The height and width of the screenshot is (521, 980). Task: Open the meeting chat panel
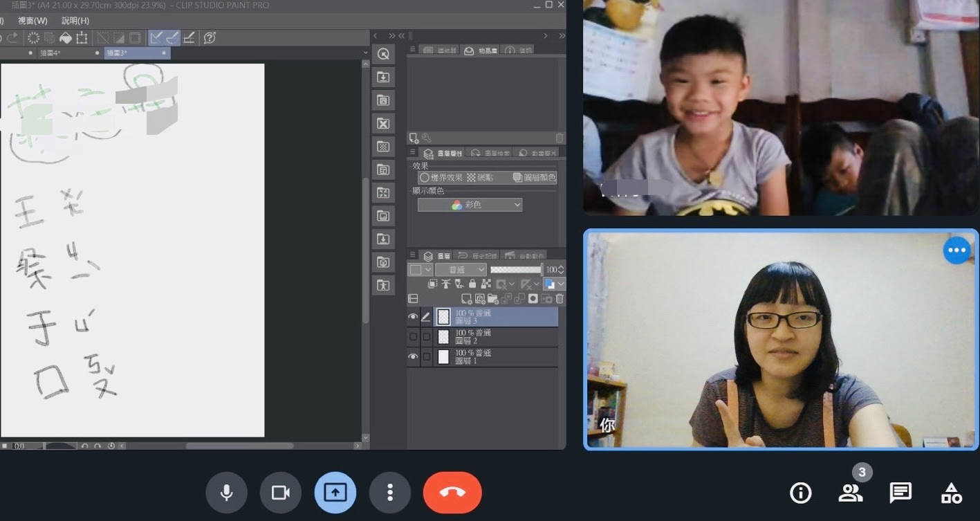900,493
